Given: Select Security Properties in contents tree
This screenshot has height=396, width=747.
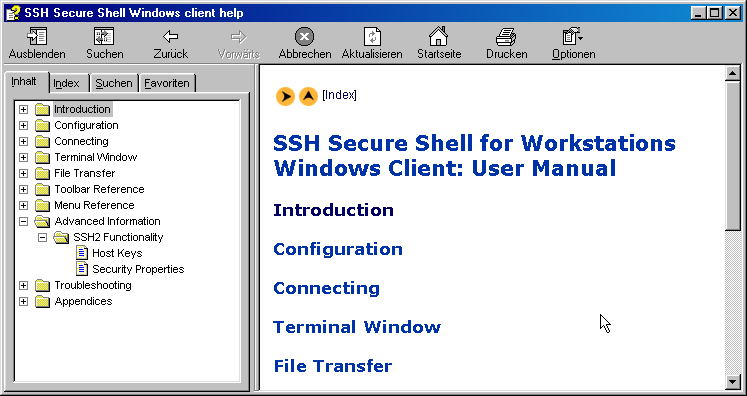Looking at the screenshot, I should 138,270.
